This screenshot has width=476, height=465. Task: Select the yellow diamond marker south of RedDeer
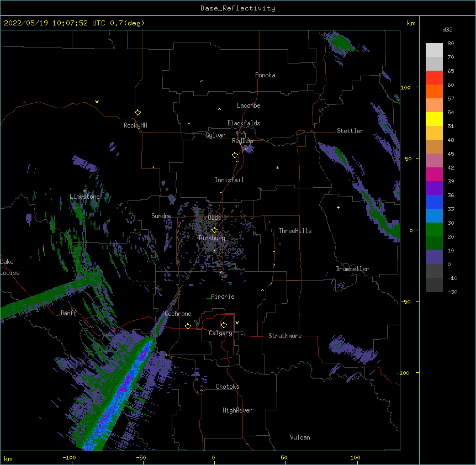coord(235,155)
